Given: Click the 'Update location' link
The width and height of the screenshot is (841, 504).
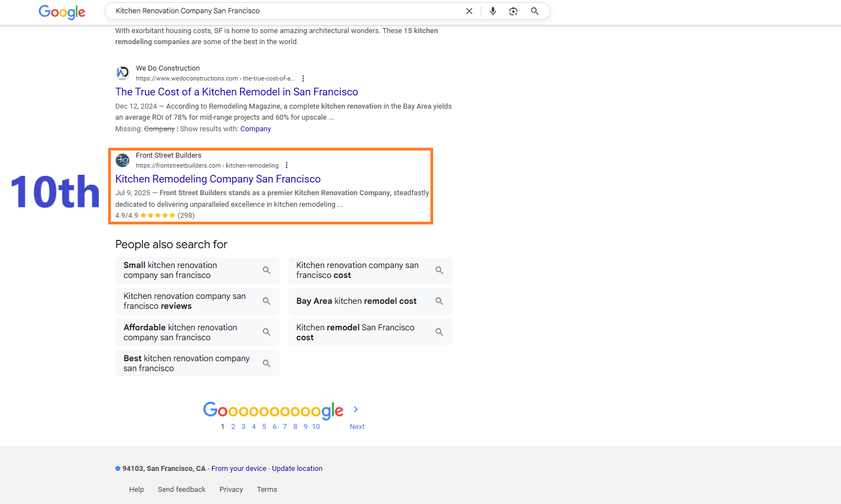Looking at the screenshot, I should 297,469.
